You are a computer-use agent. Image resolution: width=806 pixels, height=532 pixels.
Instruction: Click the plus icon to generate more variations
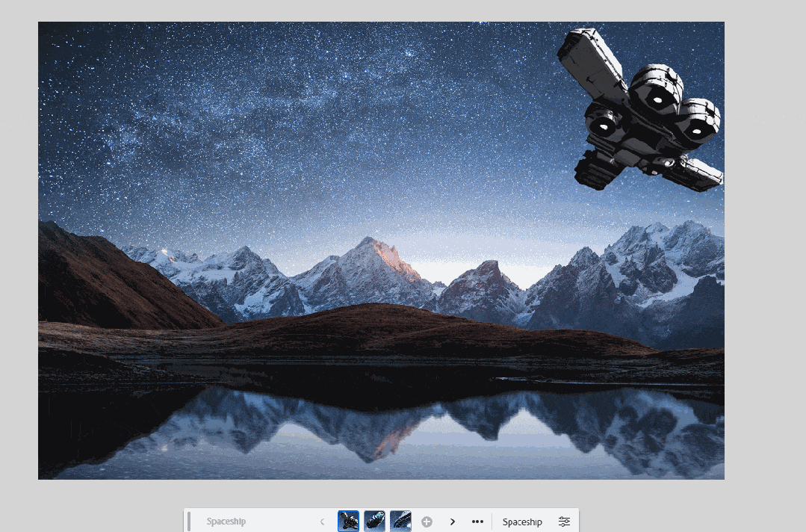[x=427, y=522]
